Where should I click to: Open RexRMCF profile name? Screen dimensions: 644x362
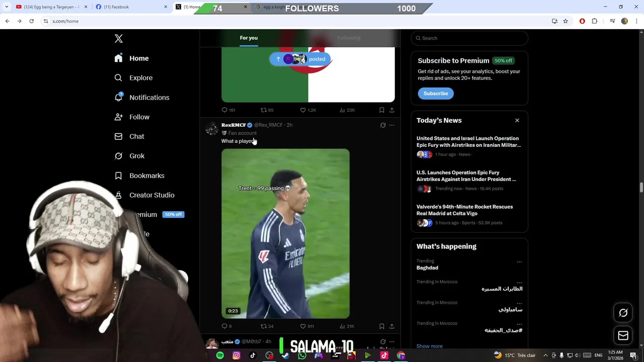point(233,125)
